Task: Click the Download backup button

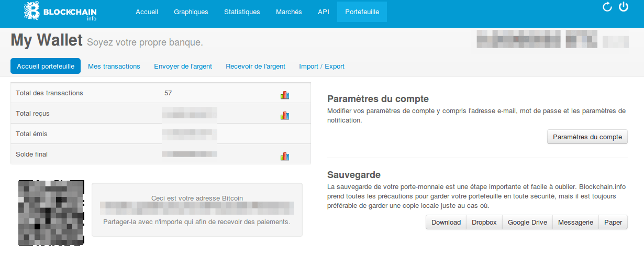Action: [446, 223]
